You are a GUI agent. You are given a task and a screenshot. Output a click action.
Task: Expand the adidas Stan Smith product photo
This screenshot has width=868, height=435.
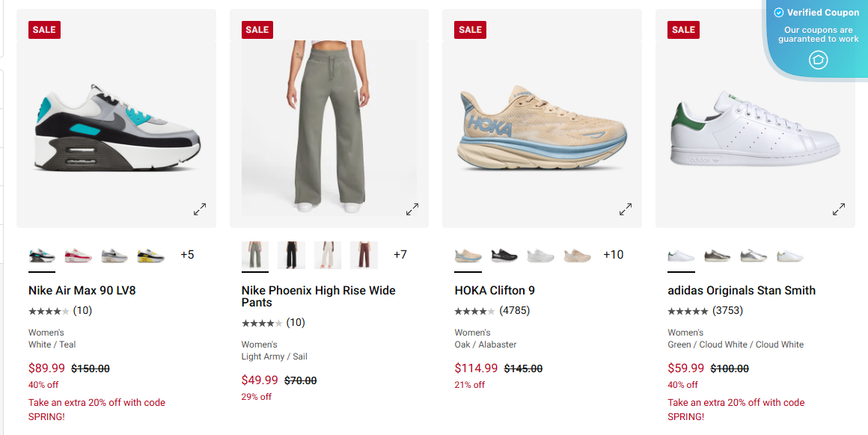point(839,209)
